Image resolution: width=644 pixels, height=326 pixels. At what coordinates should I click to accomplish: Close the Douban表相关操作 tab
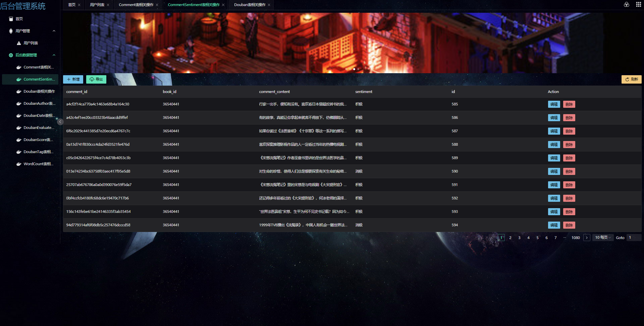(269, 5)
